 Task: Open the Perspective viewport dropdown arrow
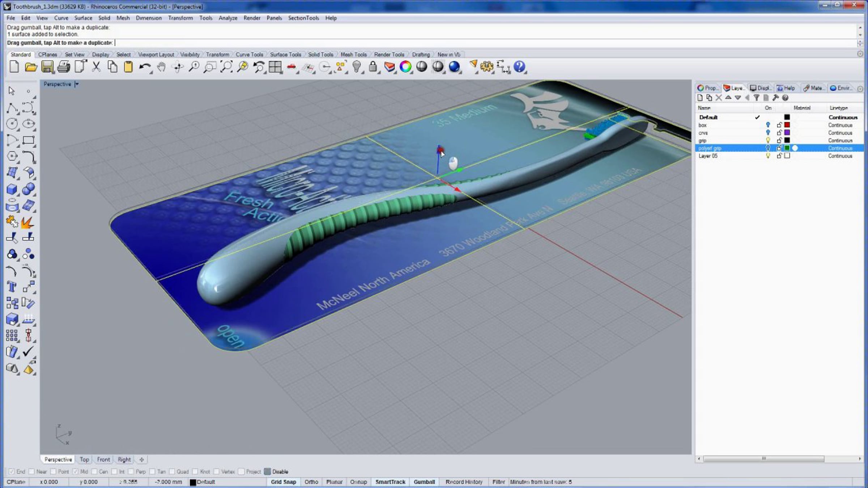click(77, 84)
